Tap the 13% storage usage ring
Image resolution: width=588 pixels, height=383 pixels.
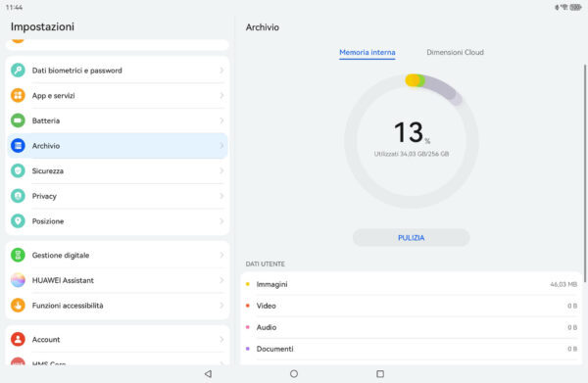[x=412, y=140]
